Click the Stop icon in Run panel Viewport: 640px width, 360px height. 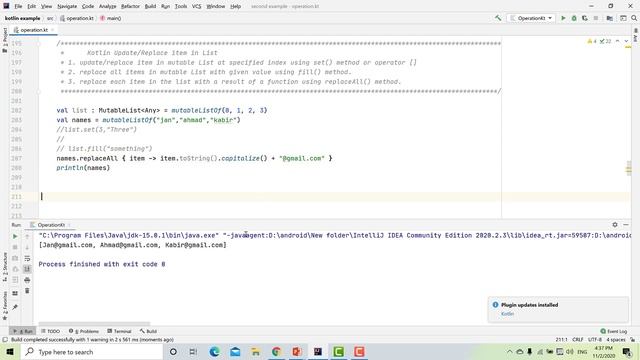click(x=15, y=247)
